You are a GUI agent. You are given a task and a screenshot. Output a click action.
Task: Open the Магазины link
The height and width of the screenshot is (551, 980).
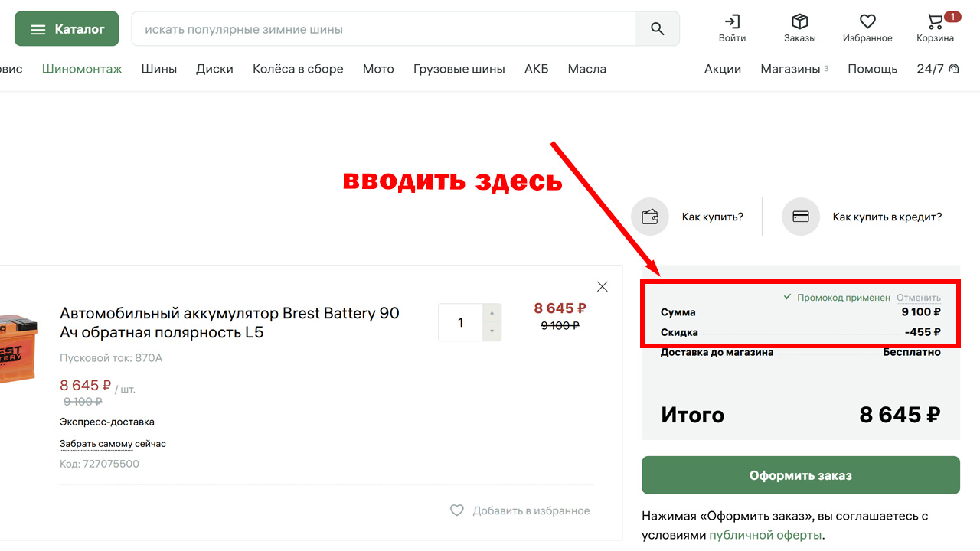[791, 69]
